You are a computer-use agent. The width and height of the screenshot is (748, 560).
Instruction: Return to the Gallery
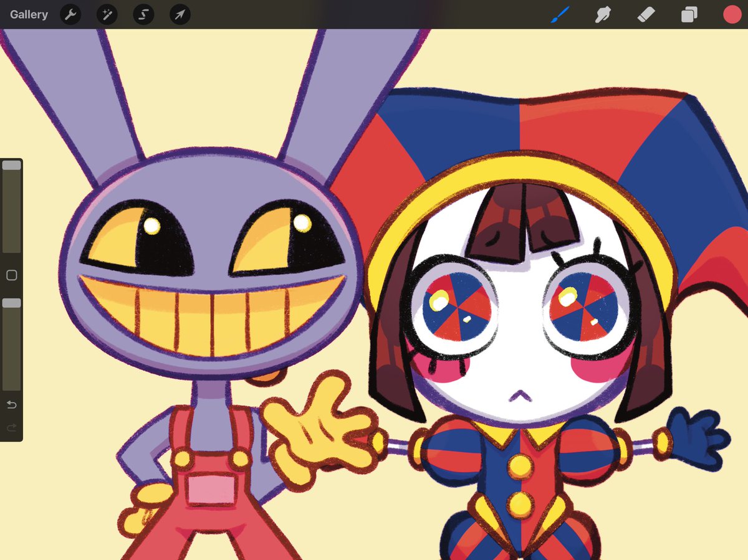point(29,14)
